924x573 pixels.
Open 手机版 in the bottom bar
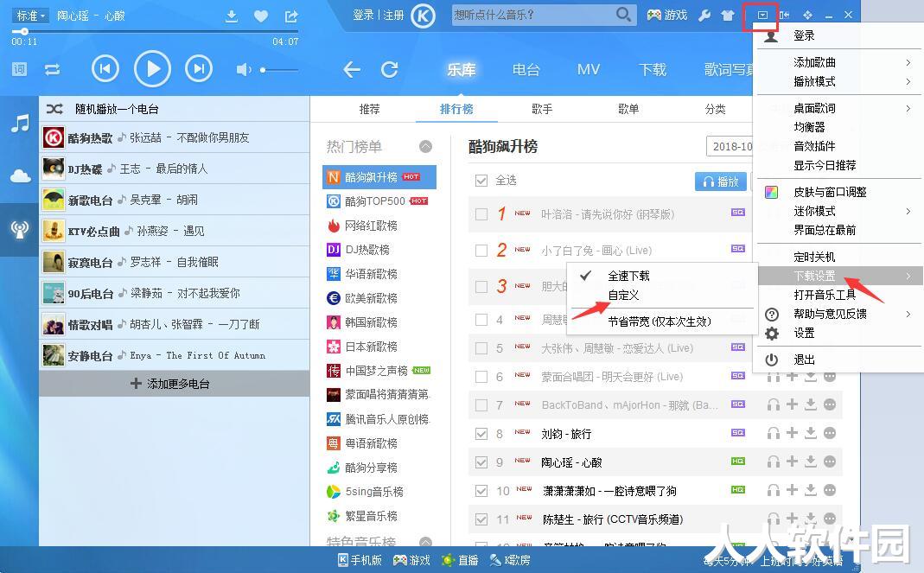[x=360, y=560]
